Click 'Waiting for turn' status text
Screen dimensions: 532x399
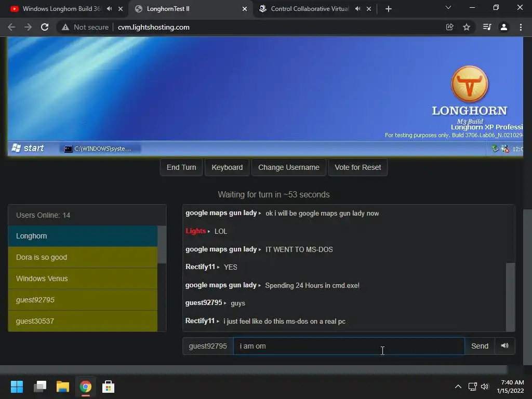pyautogui.click(x=273, y=194)
